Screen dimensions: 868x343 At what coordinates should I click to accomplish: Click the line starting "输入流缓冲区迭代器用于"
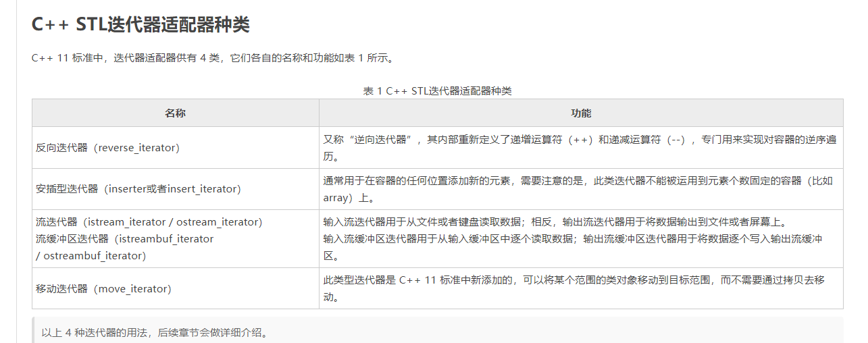pos(572,239)
